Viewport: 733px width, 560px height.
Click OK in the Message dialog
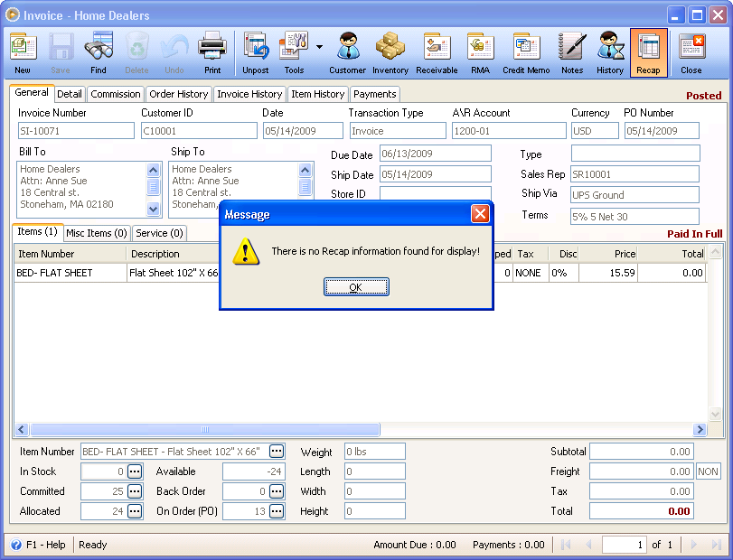356,286
